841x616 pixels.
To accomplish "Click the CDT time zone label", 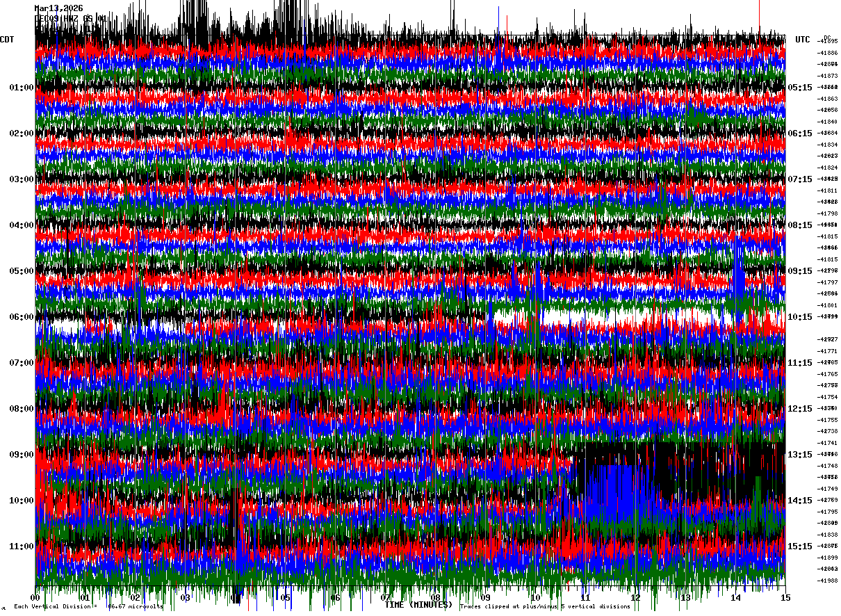I will 8,40.
